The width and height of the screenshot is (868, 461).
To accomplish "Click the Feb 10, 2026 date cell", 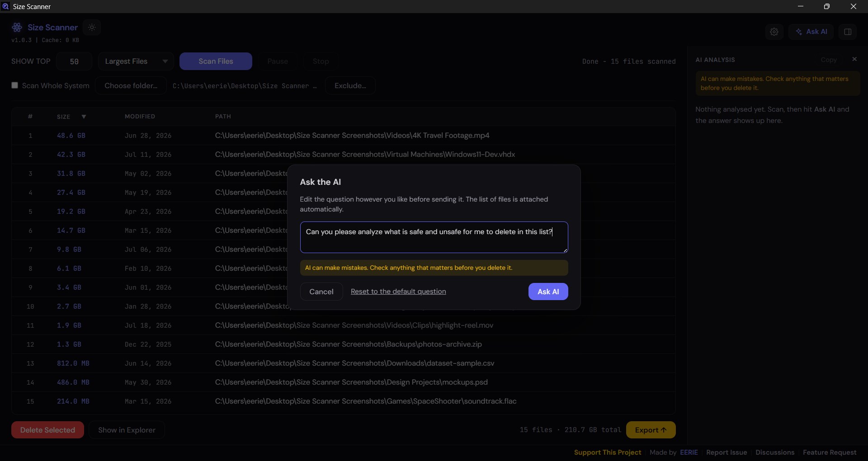I will [x=148, y=268].
